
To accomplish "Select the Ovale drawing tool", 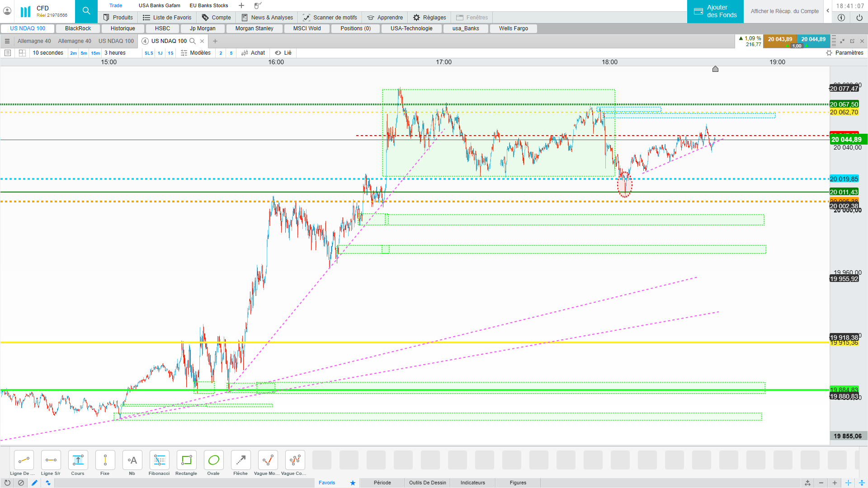I will (x=213, y=460).
